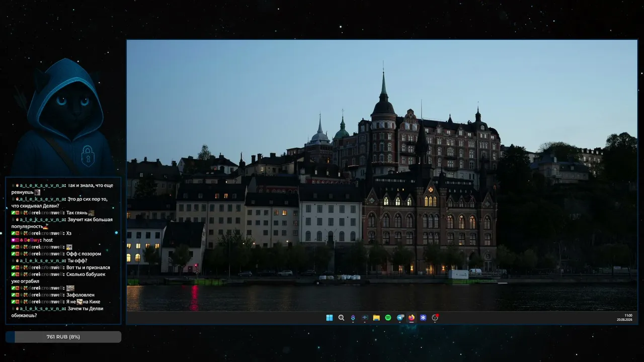644x362 pixels.
Task: Click "Звучит как большая" chat message
Action: click(90, 220)
